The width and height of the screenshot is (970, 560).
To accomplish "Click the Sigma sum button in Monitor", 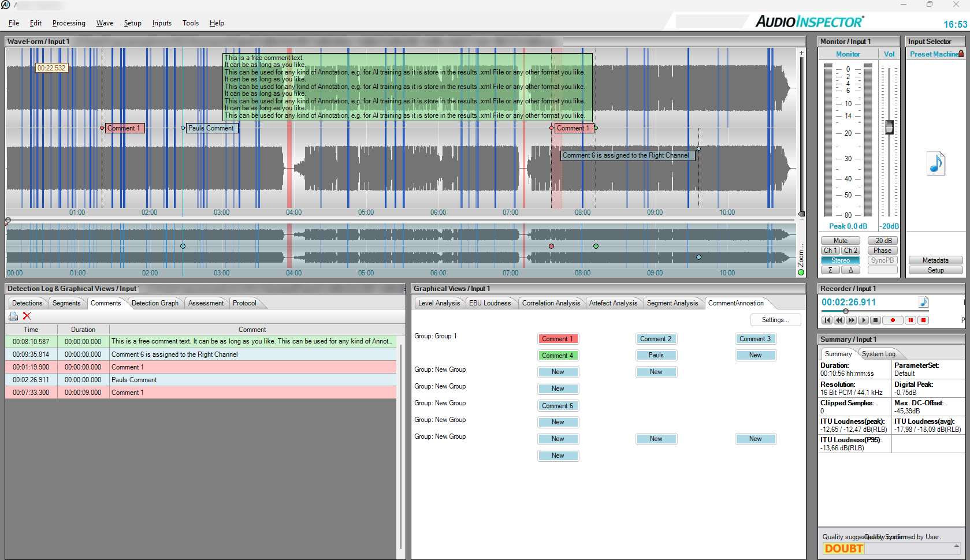I will (x=830, y=270).
